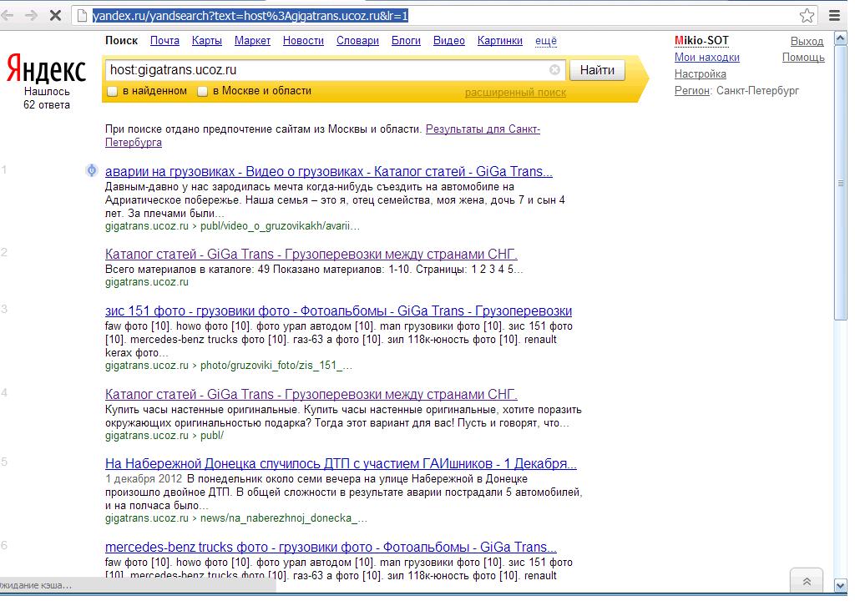Click the Yandex logo
This screenshot has width=855, height=616.
(x=47, y=70)
